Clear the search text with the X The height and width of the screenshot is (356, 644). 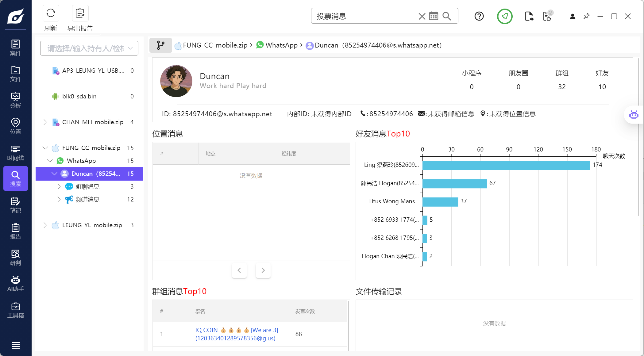pos(422,16)
